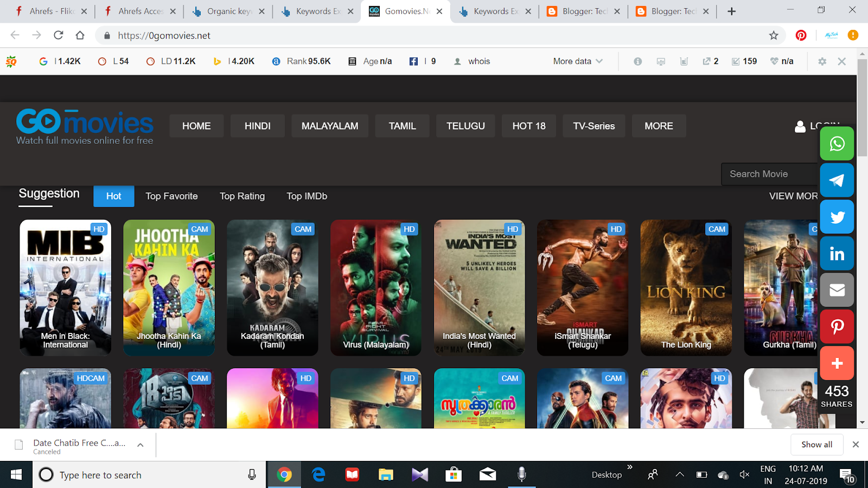Open TAMIL movies section
The width and height of the screenshot is (868, 488).
point(402,126)
